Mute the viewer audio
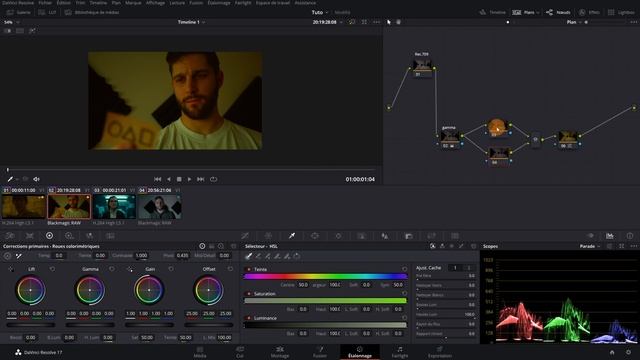Image resolution: width=640 pixels, height=360 pixels. (36, 179)
